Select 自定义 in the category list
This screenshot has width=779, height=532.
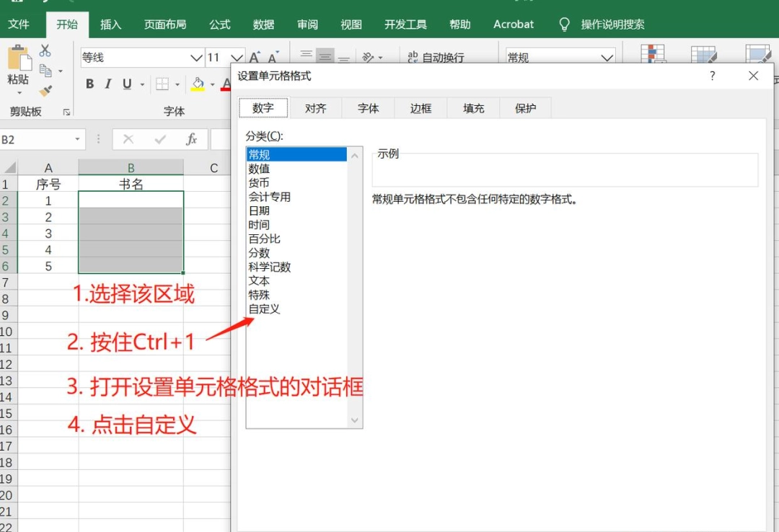pyautogui.click(x=296, y=309)
